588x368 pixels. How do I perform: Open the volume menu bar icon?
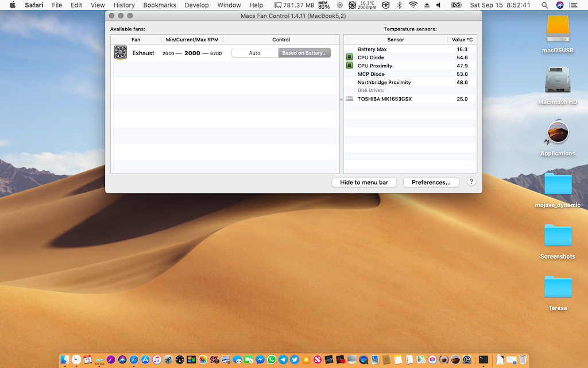[x=438, y=5]
